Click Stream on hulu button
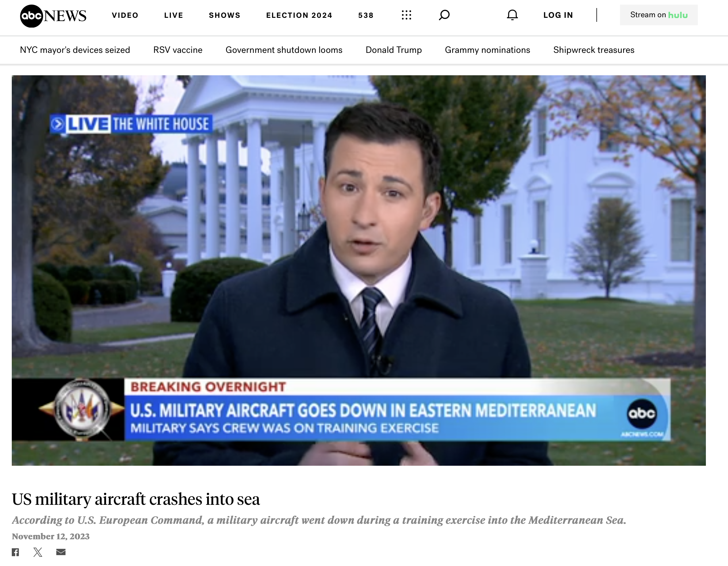The height and width of the screenshot is (566, 728). [659, 15]
